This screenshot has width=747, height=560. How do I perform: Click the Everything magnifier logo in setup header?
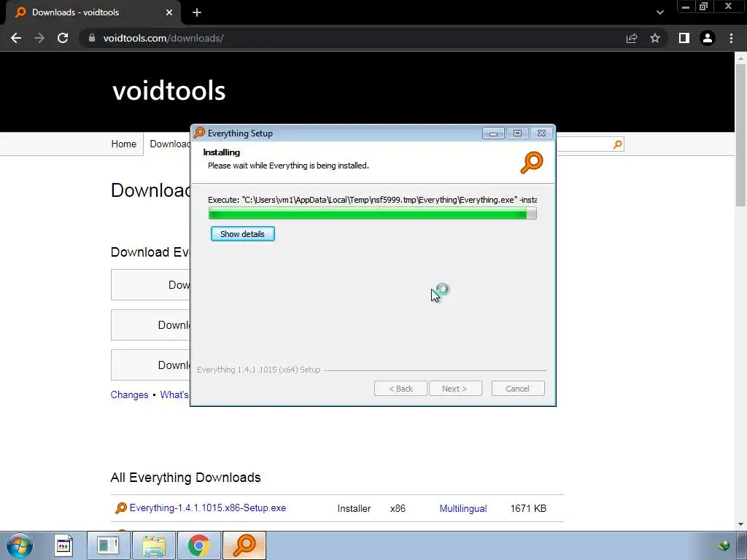(532, 163)
